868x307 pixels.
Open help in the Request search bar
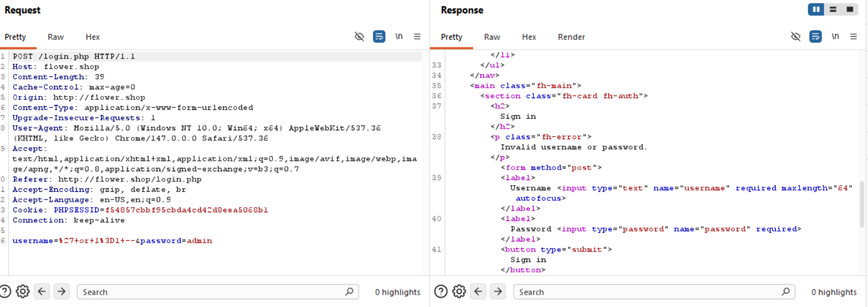tap(5, 291)
